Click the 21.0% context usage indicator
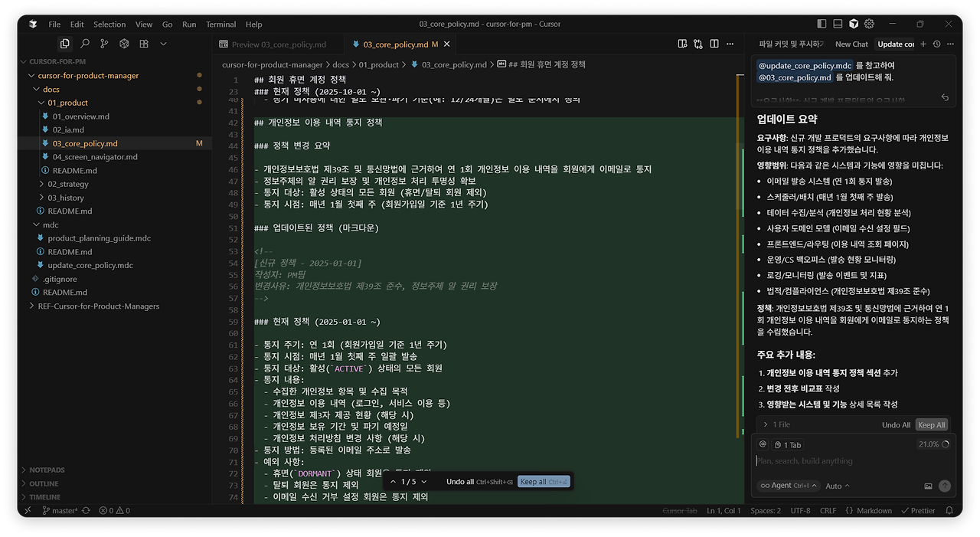Viewport: 980px width, 537px height. coord(933,444)
